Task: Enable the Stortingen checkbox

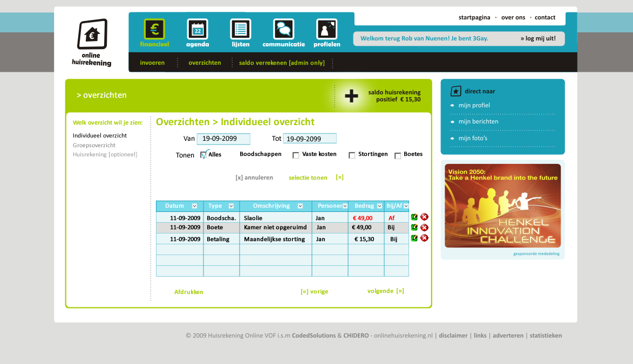Action: tap(352, 155)
